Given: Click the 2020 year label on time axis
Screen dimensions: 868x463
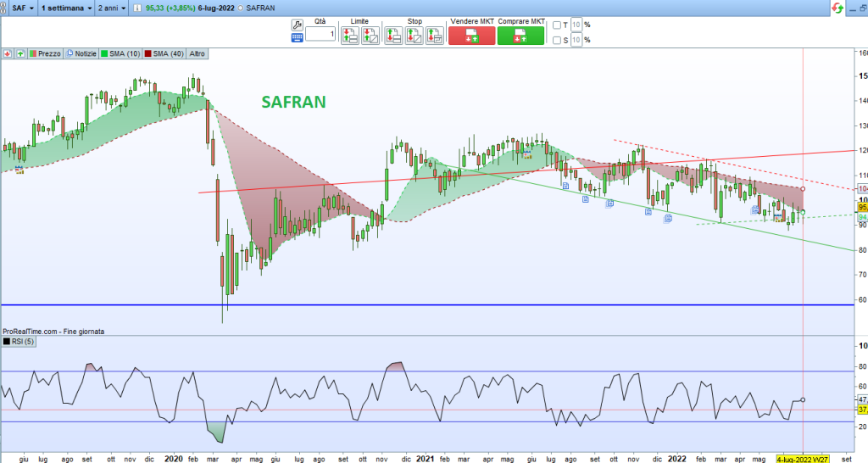Looking at the screenshot, I should pyautogui.click(x=173, y=459).
